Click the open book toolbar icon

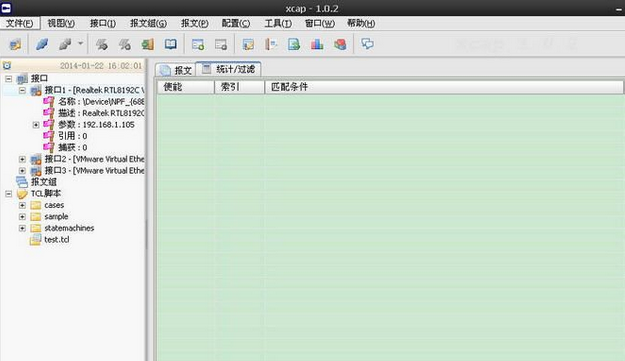(x=171, y=44)
